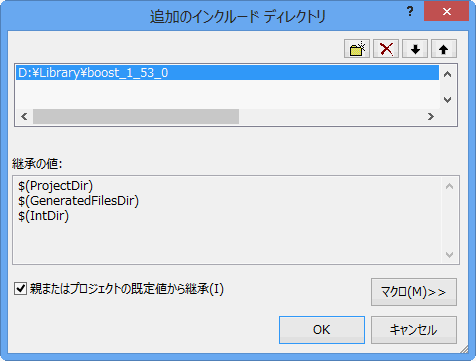Viewport: 476px width, 361px height.
Task: Add a new directory line with folder icon
Action: point(357,49)
